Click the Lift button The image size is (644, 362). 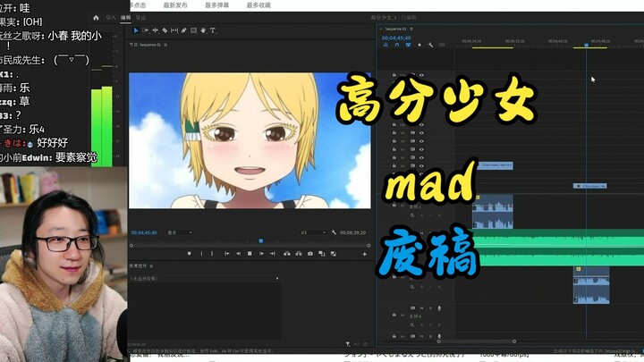[287, 254]
